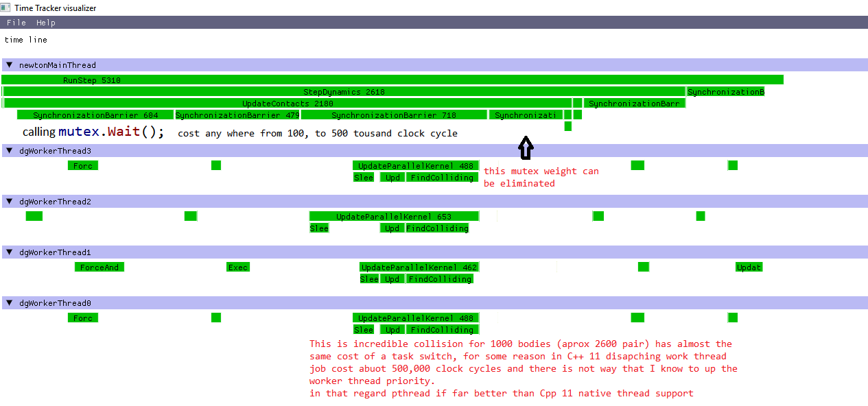Collapse the dgWorkerThread3 section

[x=10, y=151]
